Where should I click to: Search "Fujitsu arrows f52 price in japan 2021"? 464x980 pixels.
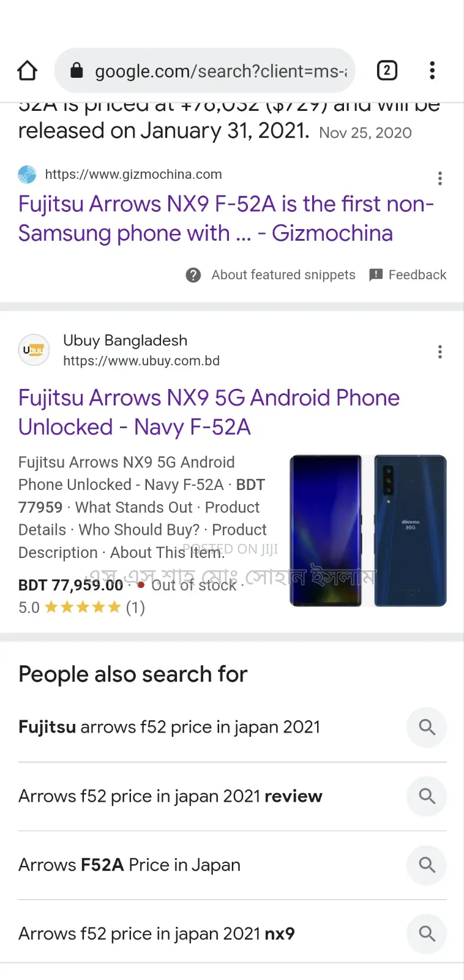pos(170,727)
